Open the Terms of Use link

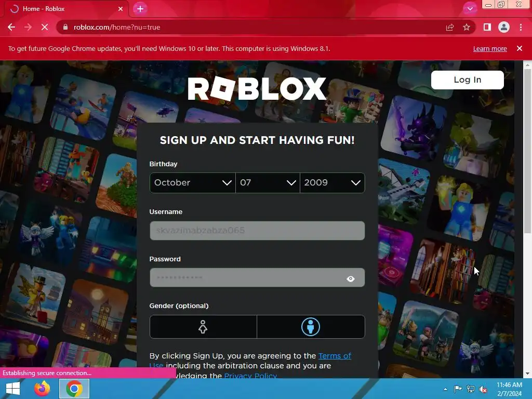click(x=335, y=356)
